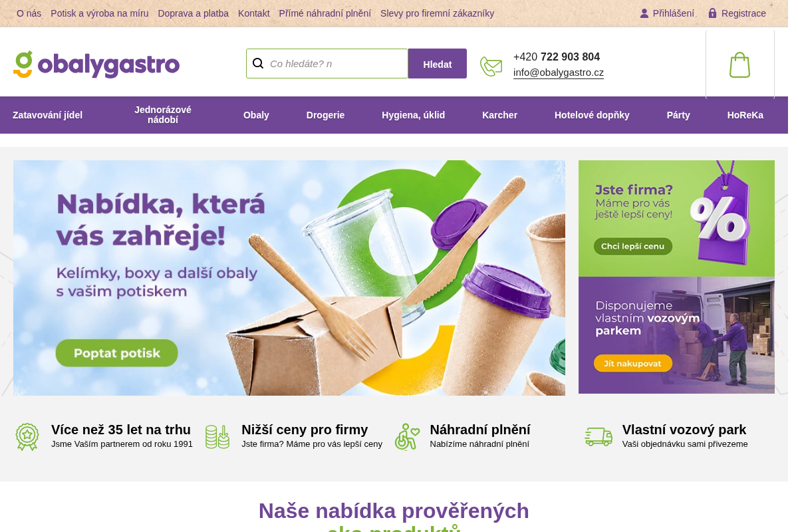Click the Registrace link
The image size is (798, 532).
pyautogui.click(x=743, y=13)
